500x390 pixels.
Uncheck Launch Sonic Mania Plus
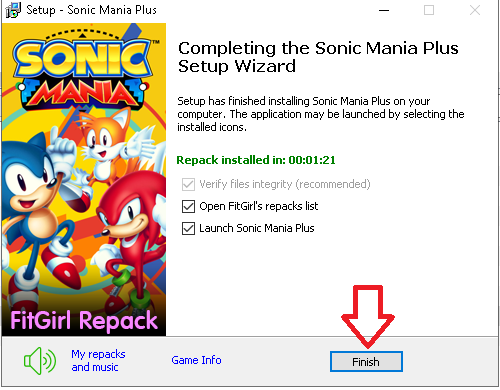pyautogui.click(x=188, y=228)
